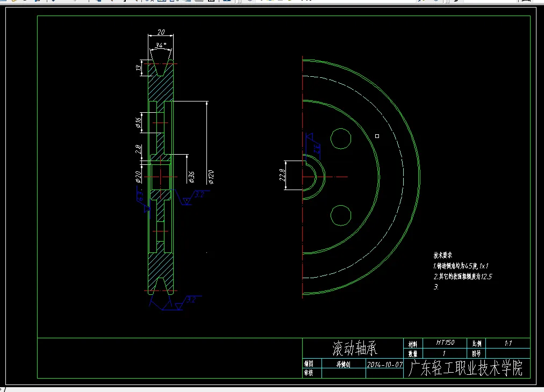Select the 20 width dimension text
This screenshot has width=544, height=392.
(x=161, y=32)
